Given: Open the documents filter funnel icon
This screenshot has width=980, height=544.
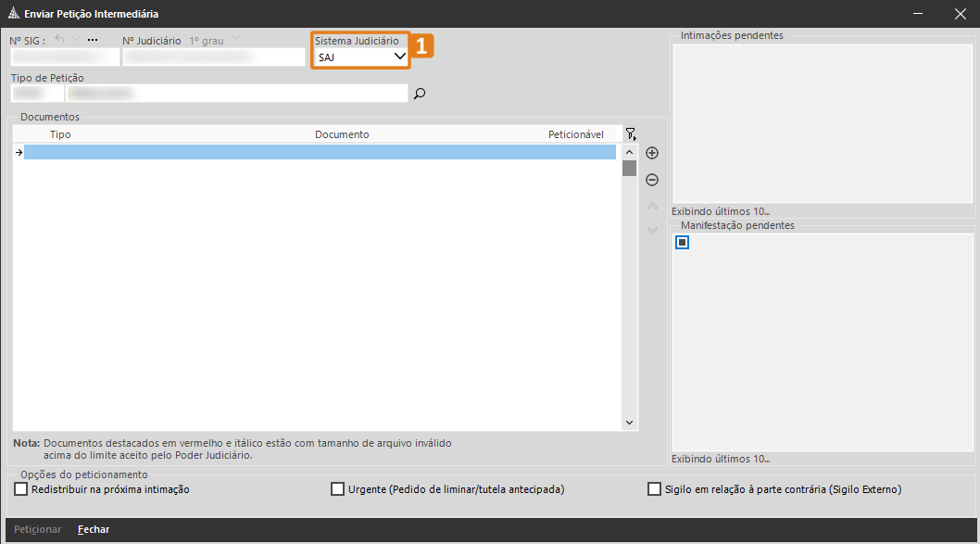Looking at the screenshot, I should pyautogui.click(x=631, y=134).
